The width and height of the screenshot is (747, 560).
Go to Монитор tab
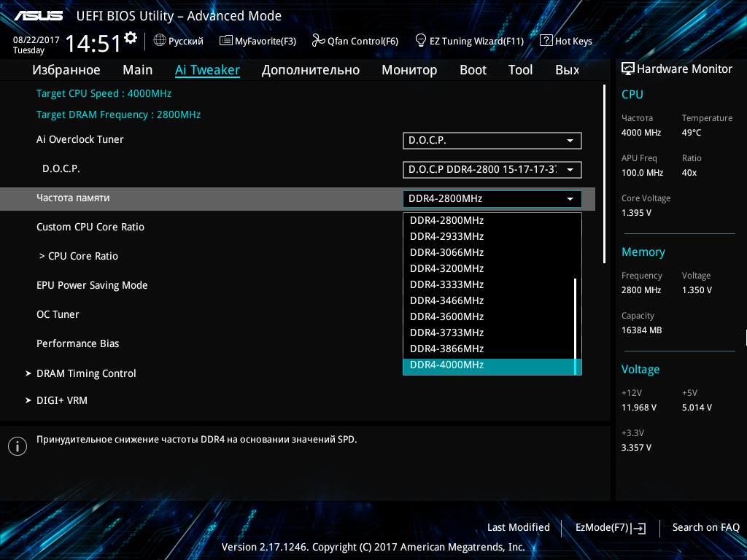(x=409, y=70)
